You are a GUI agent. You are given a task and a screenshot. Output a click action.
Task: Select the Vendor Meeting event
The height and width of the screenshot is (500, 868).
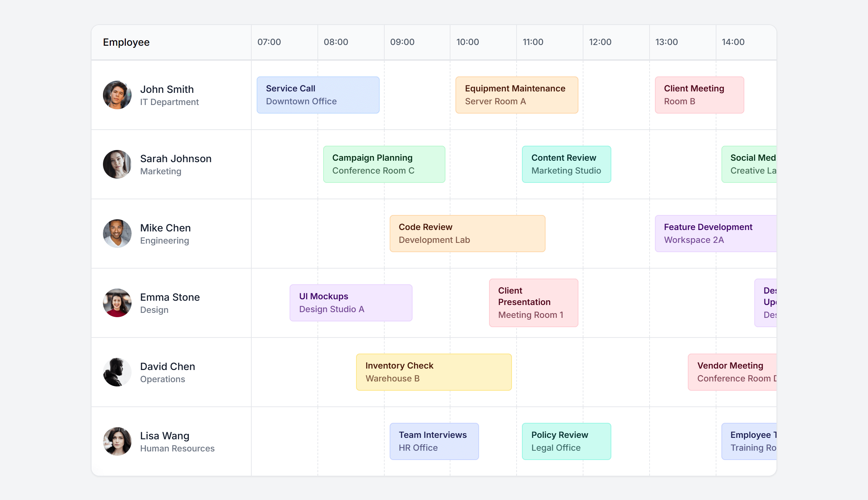point(736,372)
